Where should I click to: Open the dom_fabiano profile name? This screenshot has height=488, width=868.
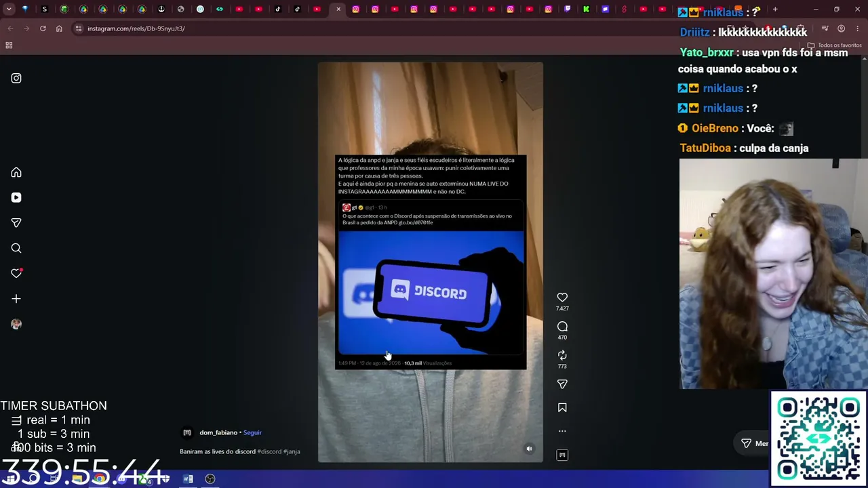218,432
